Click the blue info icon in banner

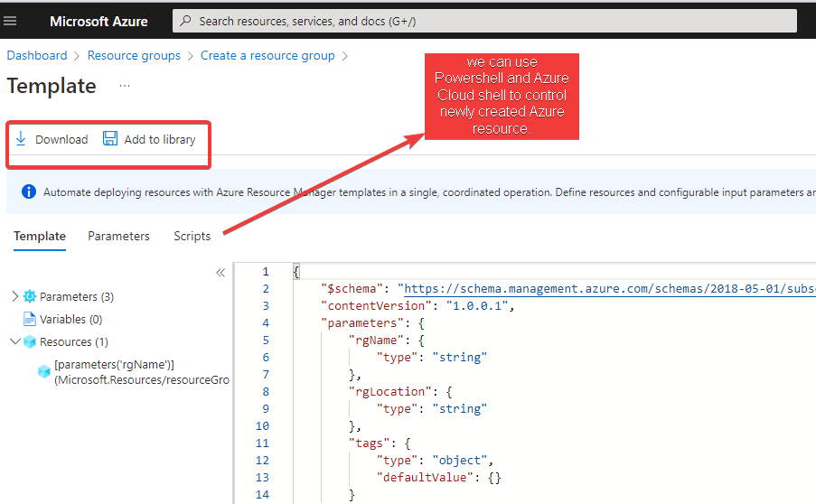[29, 191]
